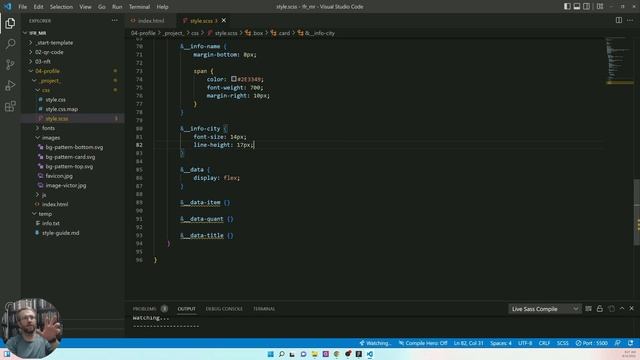Maximize the panel size chevron
The width and height of the screenshot is (640, 360).
622,309
